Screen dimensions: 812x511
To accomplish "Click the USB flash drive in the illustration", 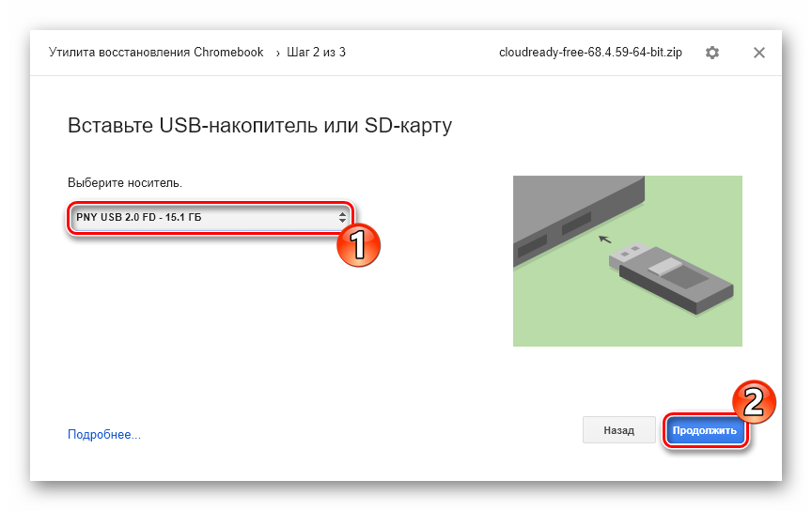I will coord(671,277).
